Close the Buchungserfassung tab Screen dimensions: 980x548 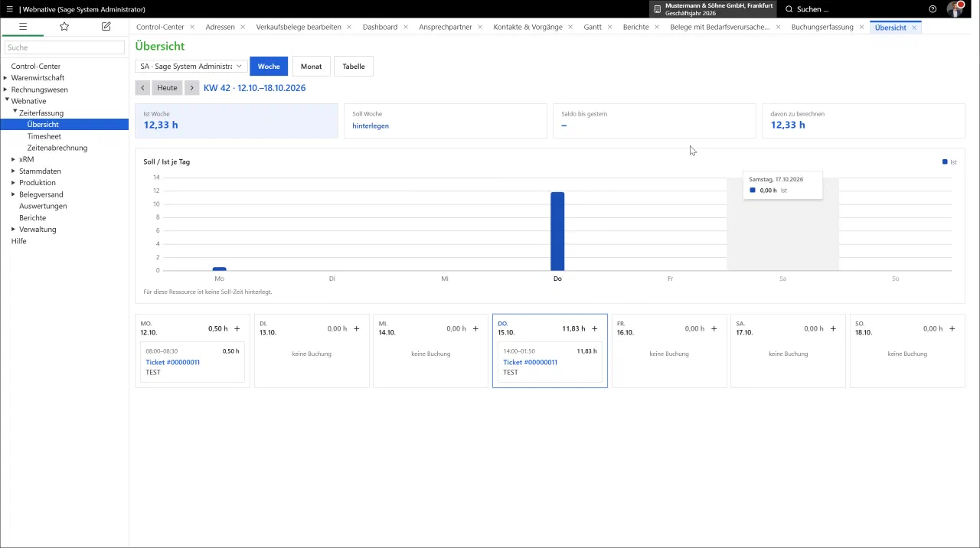pyautogui.click(x=861, y=27)
